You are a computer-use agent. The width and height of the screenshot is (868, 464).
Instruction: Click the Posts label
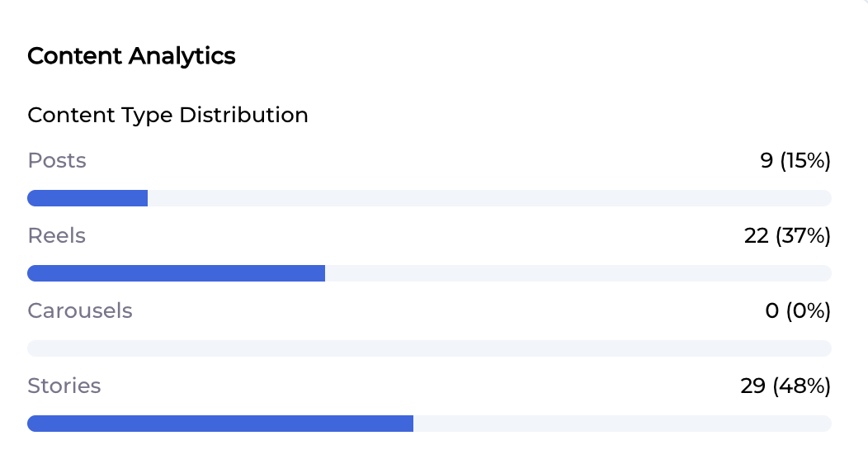[57, 160]
